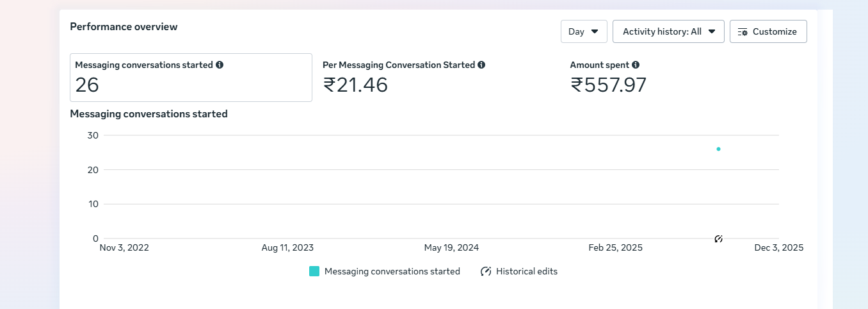Click the chart title above the graph
This screenshot has height=309, width=868.
coord(149,114)
